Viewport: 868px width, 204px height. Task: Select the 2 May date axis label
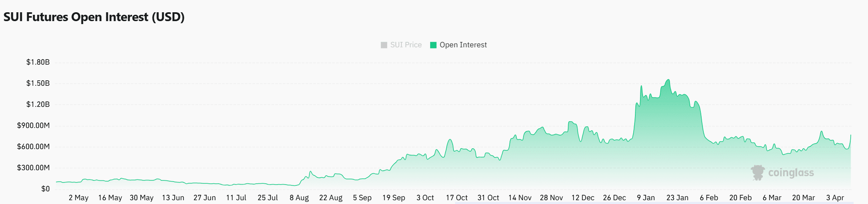point(79,198)
